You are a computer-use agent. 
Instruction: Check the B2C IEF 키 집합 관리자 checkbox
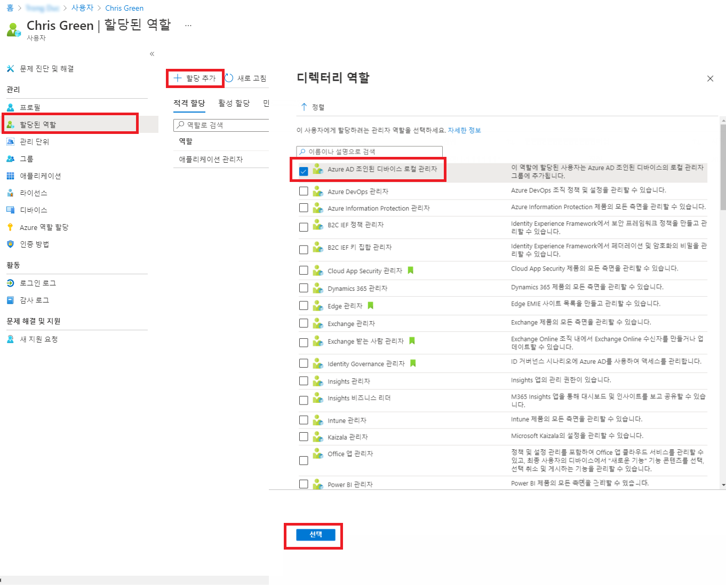coord(304,250)
